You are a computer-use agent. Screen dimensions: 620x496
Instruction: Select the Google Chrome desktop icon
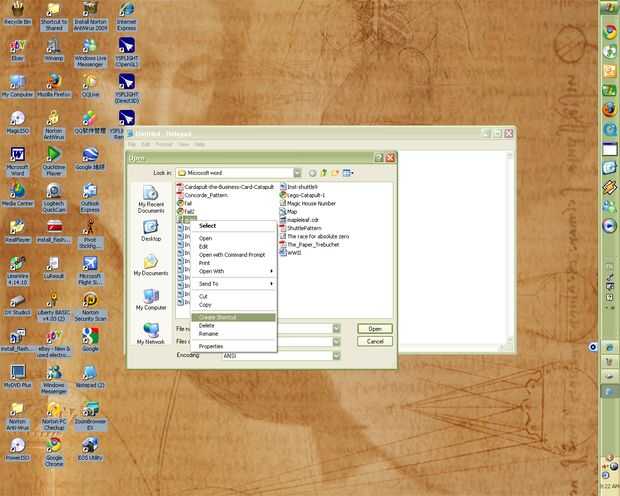click(54, 452)
